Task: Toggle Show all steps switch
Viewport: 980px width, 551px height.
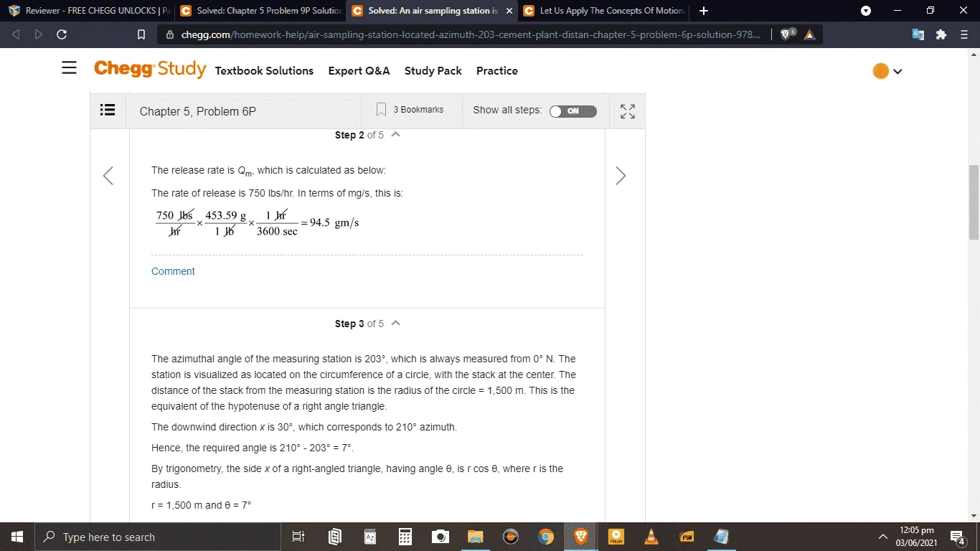Action: point(573,111)
